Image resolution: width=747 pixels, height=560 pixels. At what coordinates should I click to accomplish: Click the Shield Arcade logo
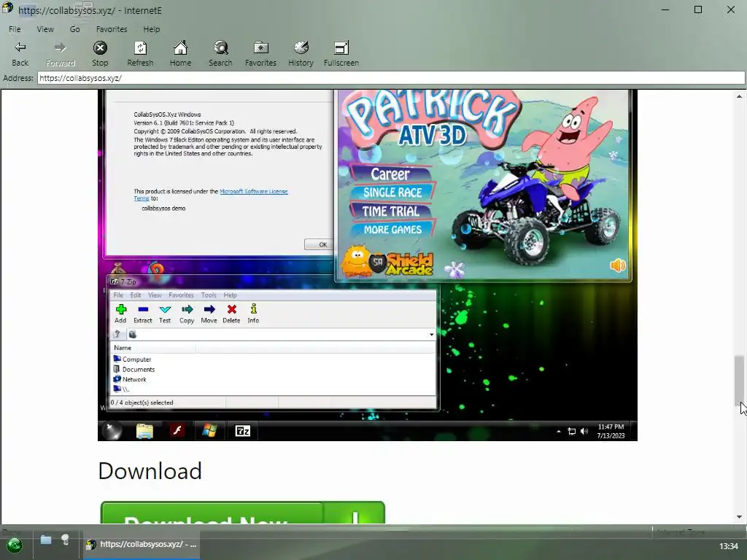pyautogui.click(x=388, y=262)
